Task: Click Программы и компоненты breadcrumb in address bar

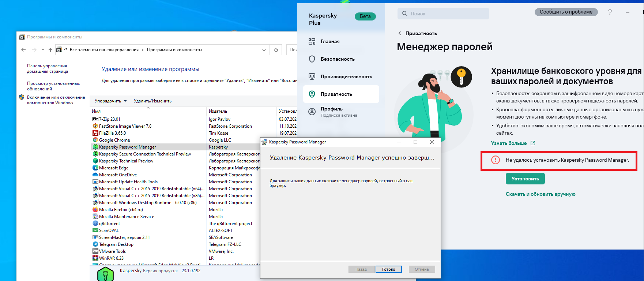Action: tap(174, 50)
